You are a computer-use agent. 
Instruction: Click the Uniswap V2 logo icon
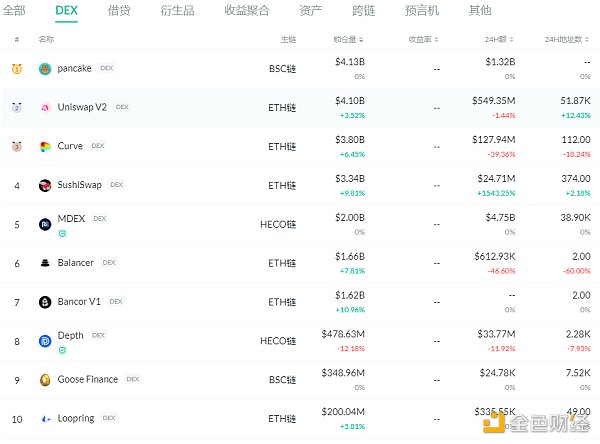tap(45, 107)
